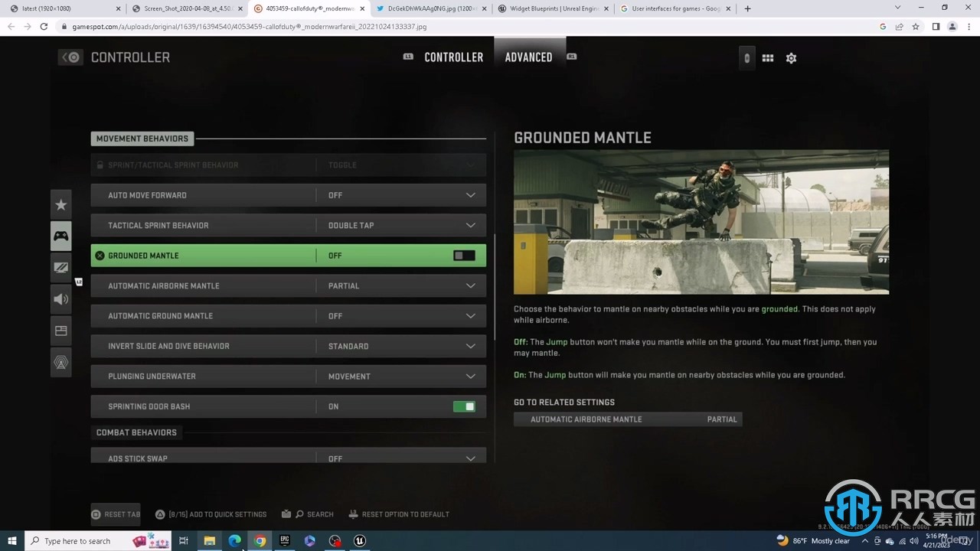
Task: Expand locked Sprint/Tactical Sprint Behavior dropdown
Action: [471, 165]
